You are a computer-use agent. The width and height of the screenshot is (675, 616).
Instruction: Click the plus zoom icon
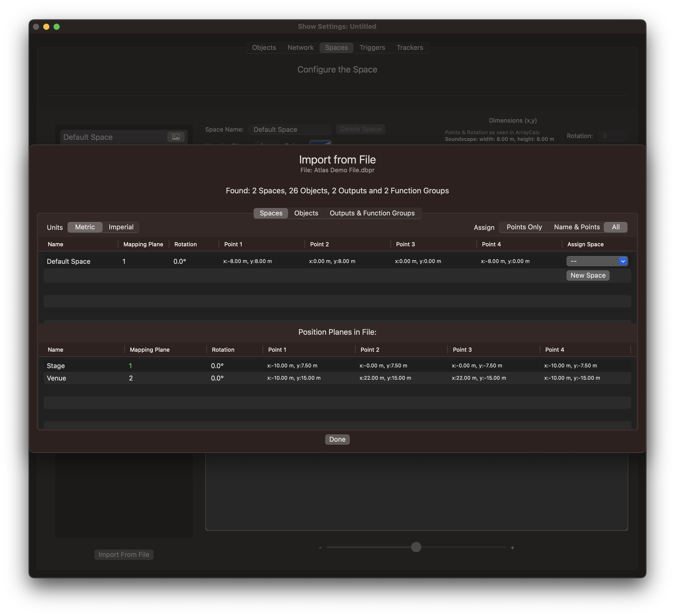512,548
